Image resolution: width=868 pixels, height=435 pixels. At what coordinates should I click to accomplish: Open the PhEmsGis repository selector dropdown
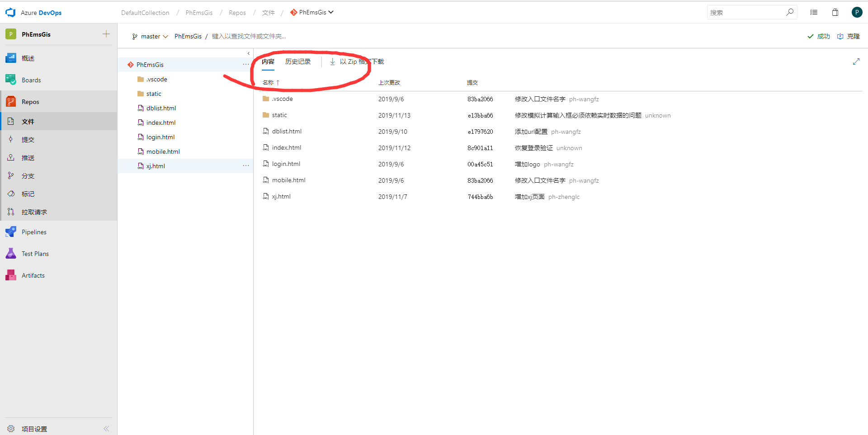point(312,13)
